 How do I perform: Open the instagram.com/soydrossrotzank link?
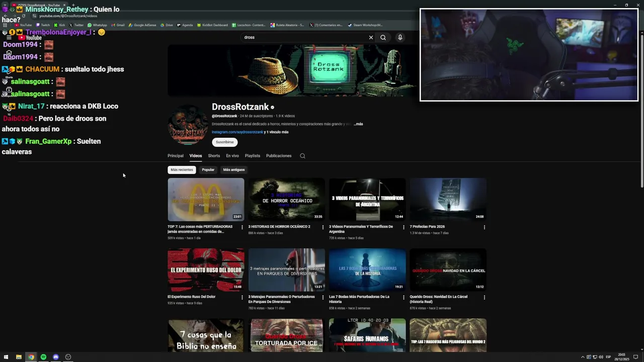tap(237, 132)
